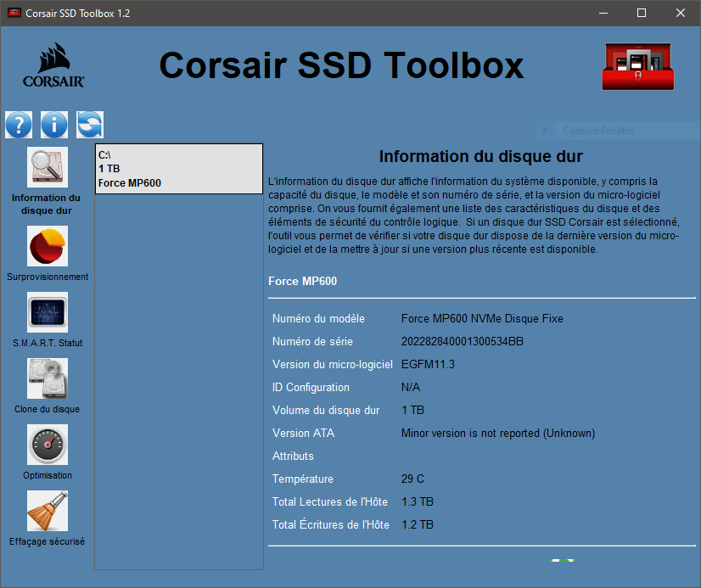Click the Corsair SSD Toolbox banner title
This screenshot has height=588, width=701.
341,65
